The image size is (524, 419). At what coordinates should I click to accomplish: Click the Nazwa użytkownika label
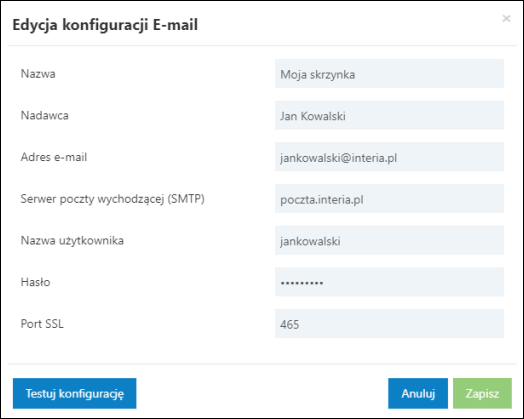point(72,241)
